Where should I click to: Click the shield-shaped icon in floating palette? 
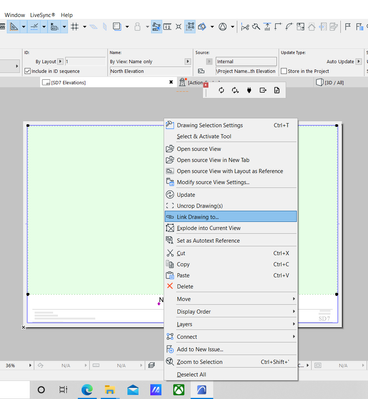pyautogui.click(x=249, y=90)
